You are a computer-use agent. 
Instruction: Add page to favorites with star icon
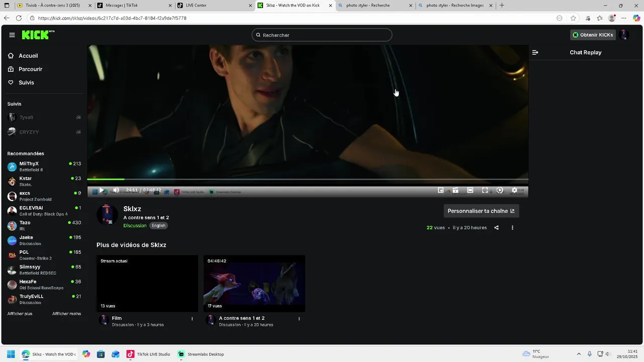click(573, 18)
